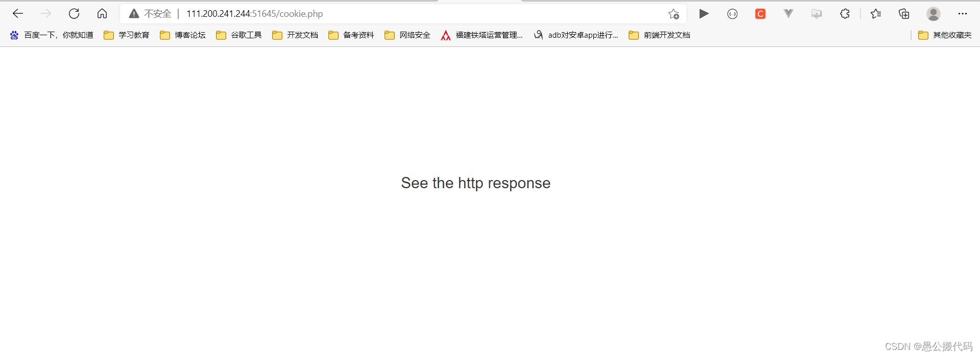This screenshot has height=356, width=980.
Task: Open the 谷歌工具 bookmark folder
Action: coord(239,35)
